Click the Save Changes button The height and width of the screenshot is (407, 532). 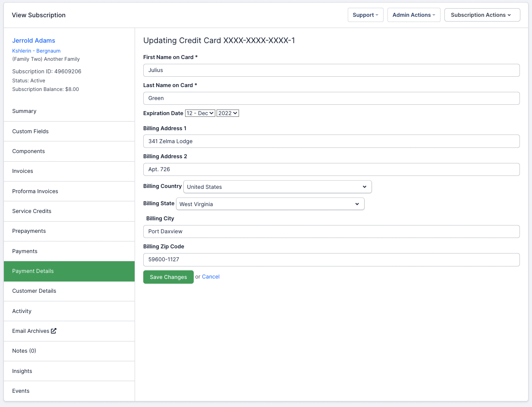pyautogui.click(x=168, y=277)
